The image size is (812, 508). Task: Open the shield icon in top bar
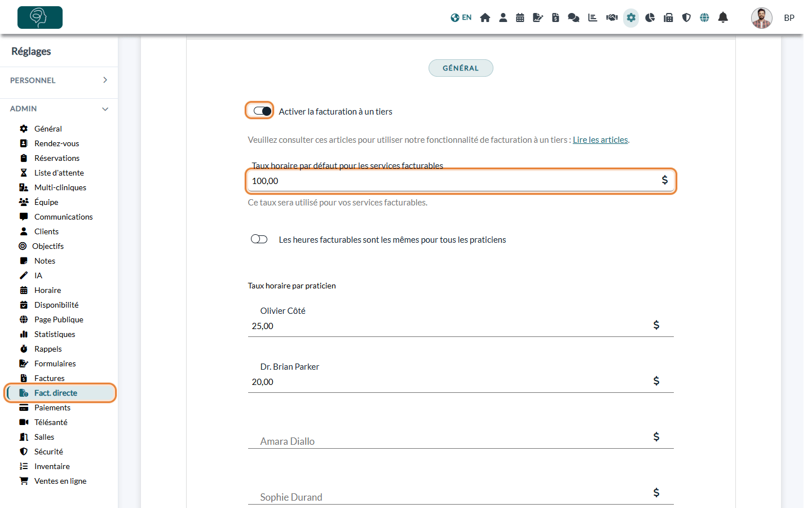[686, 17]
